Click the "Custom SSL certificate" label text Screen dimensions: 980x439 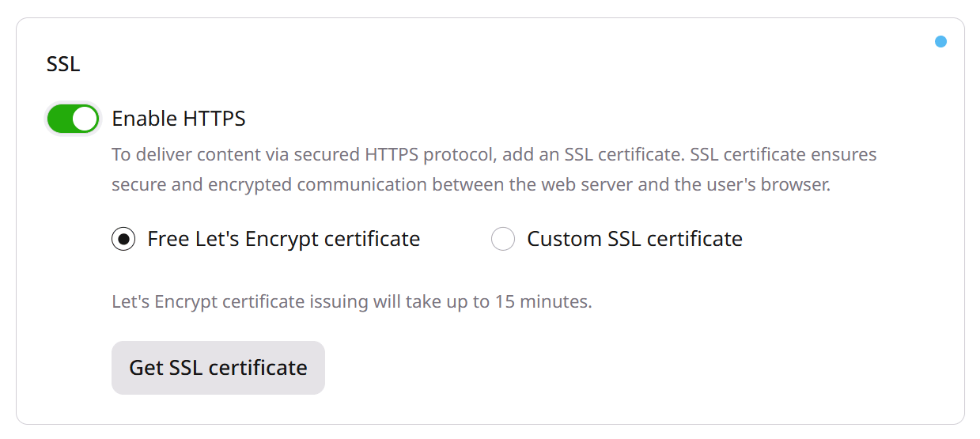click(x=635, y=239)
